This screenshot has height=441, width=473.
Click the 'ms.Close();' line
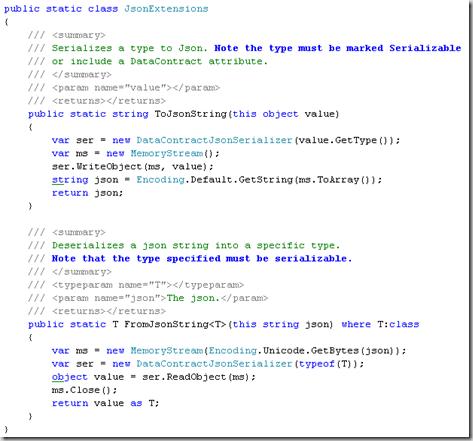(x=84, y=390)
